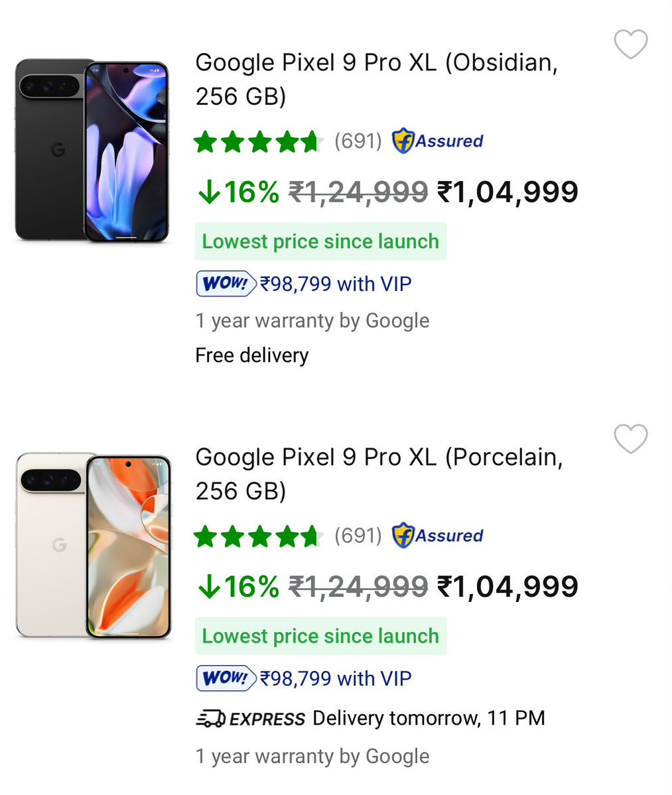
Task: Tap the WOW! VIP icon on Porcelain listing
Action: coord(226,678)
